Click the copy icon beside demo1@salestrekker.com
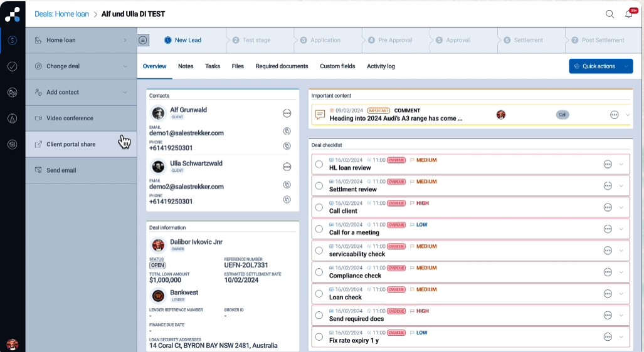This screenshot has width=644, height=352. click(x=287, y=132)
